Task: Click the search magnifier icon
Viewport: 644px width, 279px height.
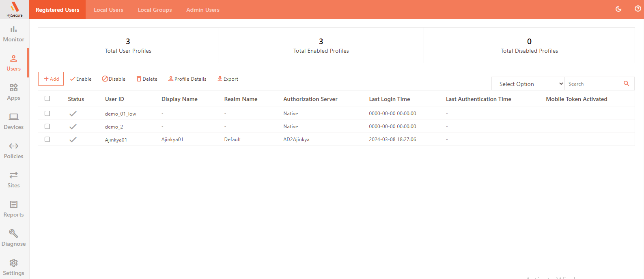Action: click(626, 84)
